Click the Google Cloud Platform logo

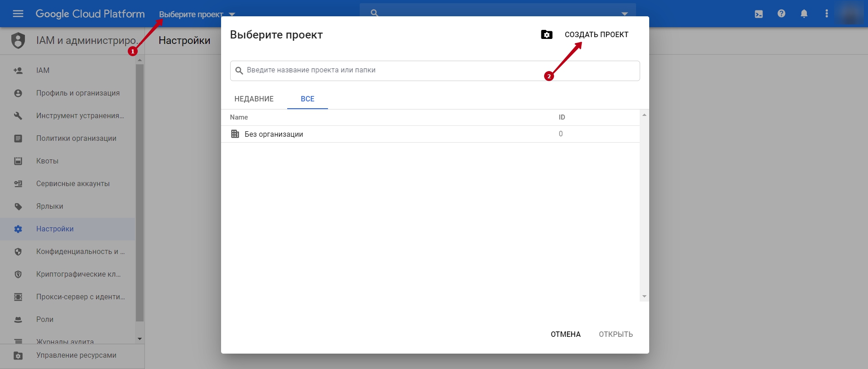pyautogui.click(x=90, y=14)
